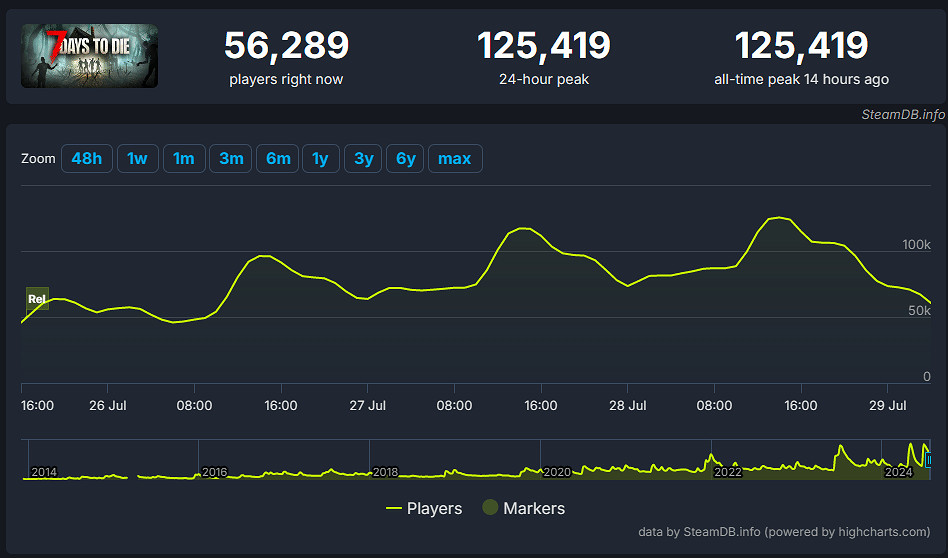Hide the Players series via the legend

point(424,509)
